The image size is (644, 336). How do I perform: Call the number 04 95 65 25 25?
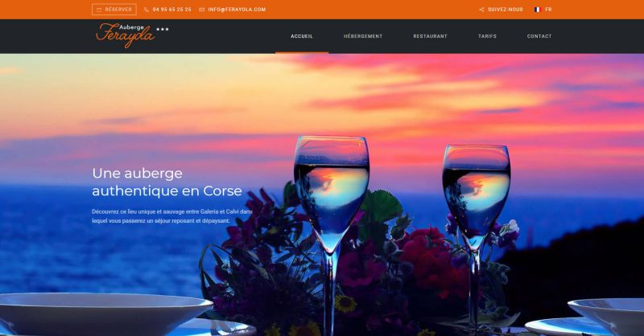(171, 10)
